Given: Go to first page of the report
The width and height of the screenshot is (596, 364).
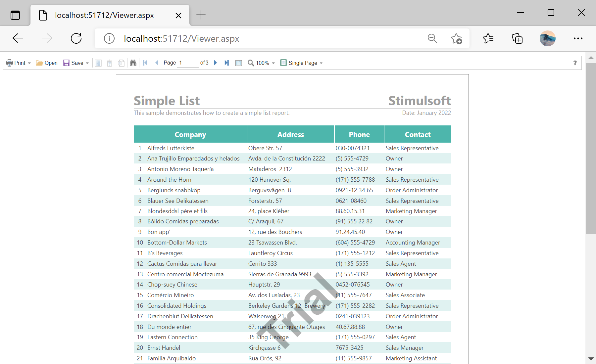Looking at the screenshot, I should [145, 63].
